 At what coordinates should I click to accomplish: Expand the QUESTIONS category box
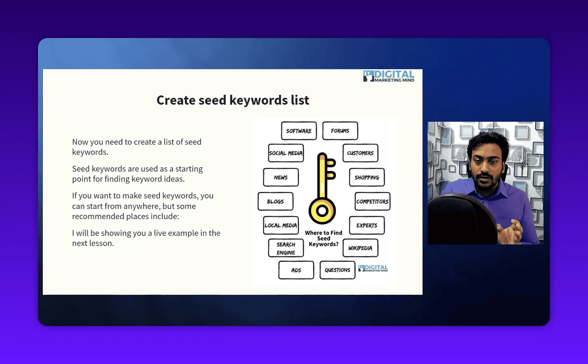337,270
